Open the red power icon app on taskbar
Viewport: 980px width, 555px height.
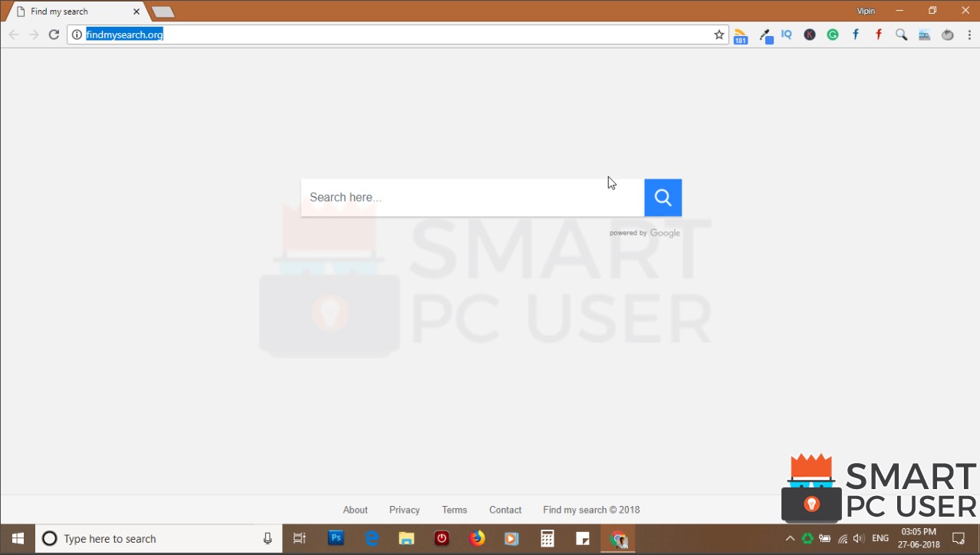(x=442, y=539)
